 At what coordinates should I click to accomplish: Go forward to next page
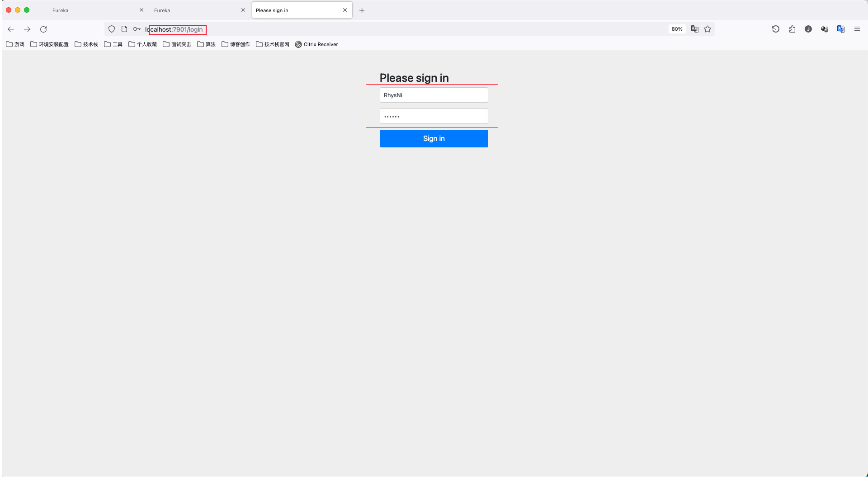click(x=27, y=29)
